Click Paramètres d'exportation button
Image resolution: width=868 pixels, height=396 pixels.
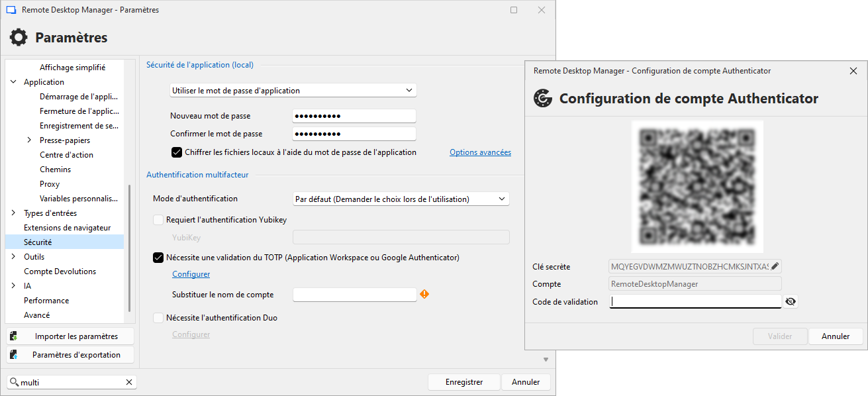(x=70, y=355)
